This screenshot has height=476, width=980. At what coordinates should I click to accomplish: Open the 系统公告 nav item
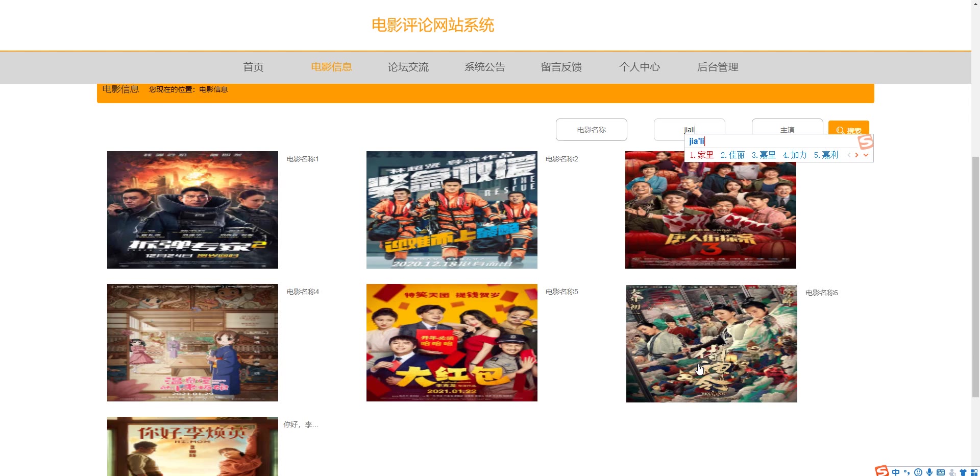pyautogui.click(x=484, y=67)
